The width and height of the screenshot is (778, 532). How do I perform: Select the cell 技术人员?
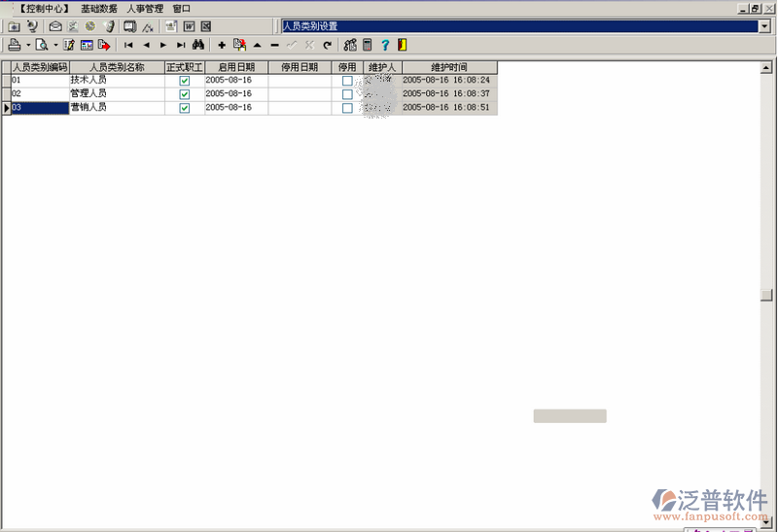click(x=117, y=81)
